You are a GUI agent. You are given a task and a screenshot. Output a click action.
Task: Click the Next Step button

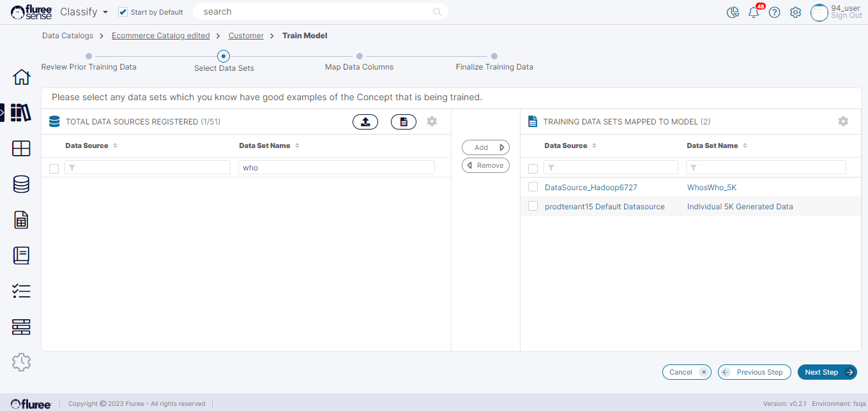[826, 372]
